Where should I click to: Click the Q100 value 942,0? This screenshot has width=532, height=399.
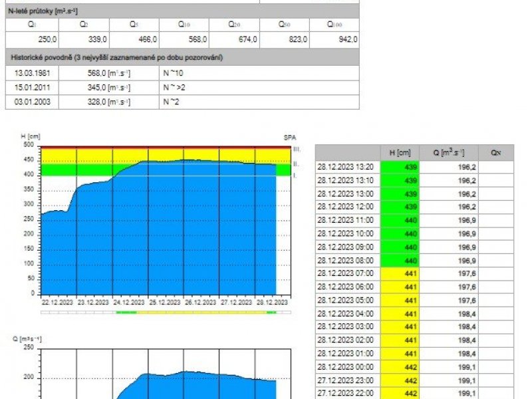click(x=335, y=40)
